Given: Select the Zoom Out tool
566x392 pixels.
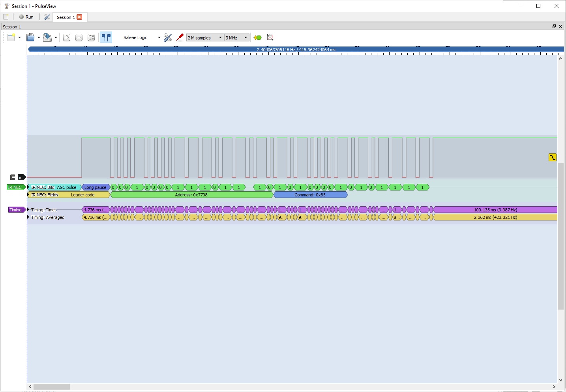Looking at the screenshot, I should 79,37.
